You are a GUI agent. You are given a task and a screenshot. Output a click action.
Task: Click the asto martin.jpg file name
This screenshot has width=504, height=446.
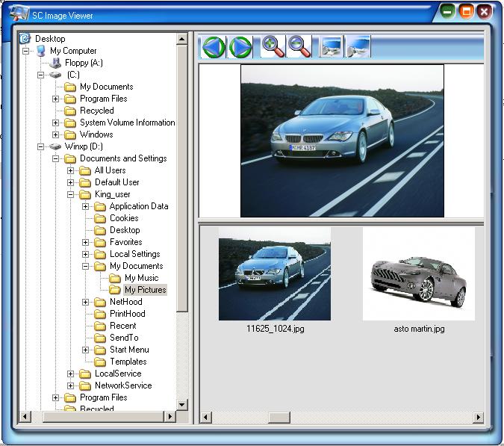[419, 329]
